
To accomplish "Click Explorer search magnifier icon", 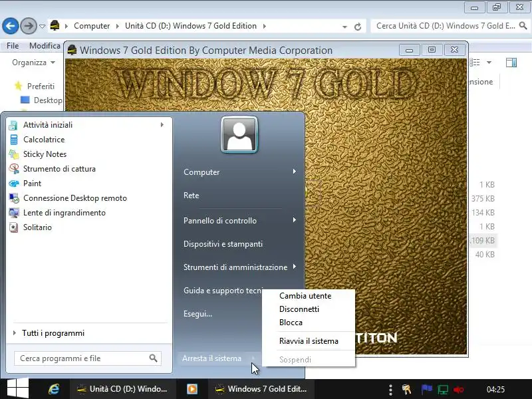I will (x=523, y=26).
